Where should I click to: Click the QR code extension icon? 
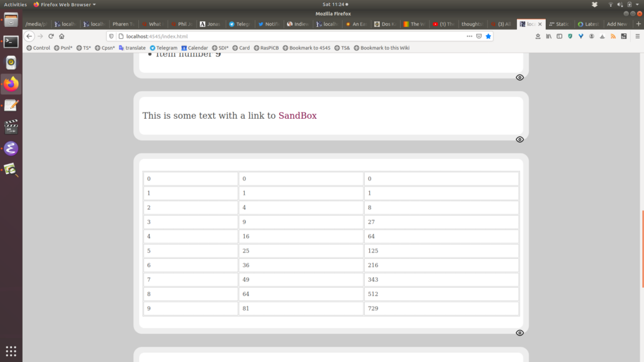coord(624,36)
